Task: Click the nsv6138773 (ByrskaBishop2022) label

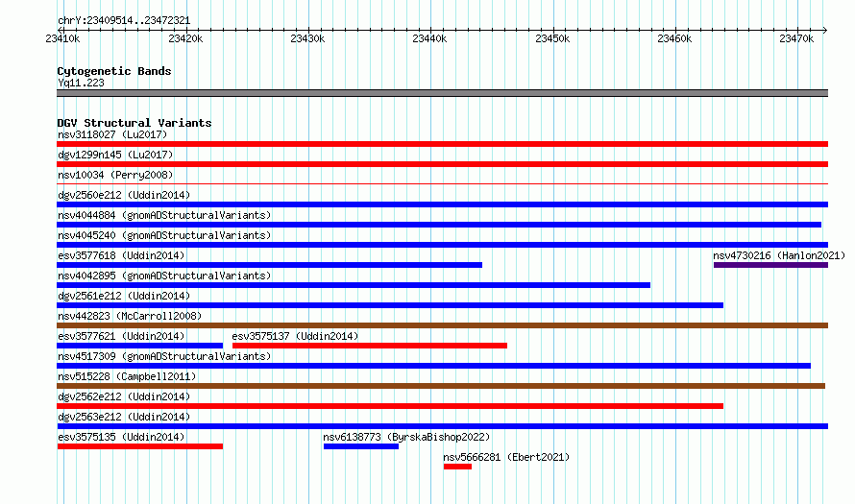Action: pyautogui.click(x=406, y=437)
